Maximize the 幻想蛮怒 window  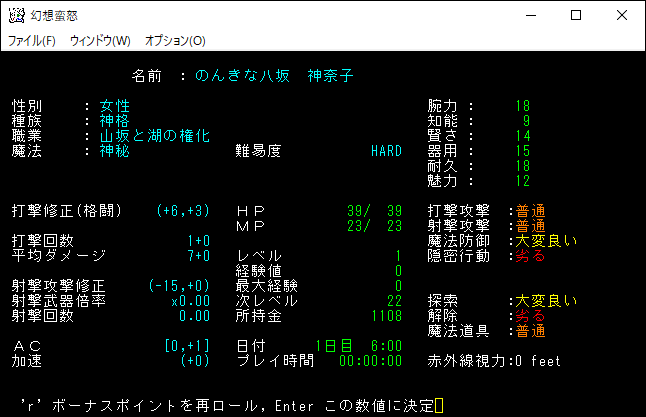575,15
